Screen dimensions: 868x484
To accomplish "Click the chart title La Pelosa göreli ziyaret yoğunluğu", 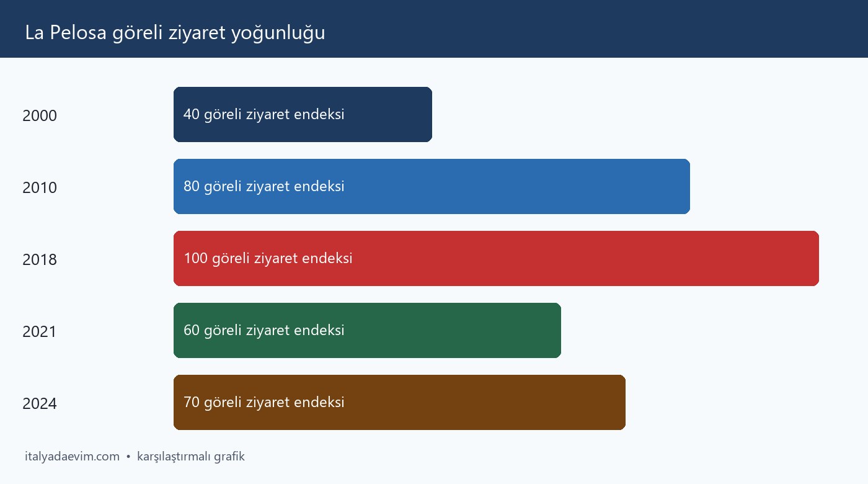I will tap(175, 34).
